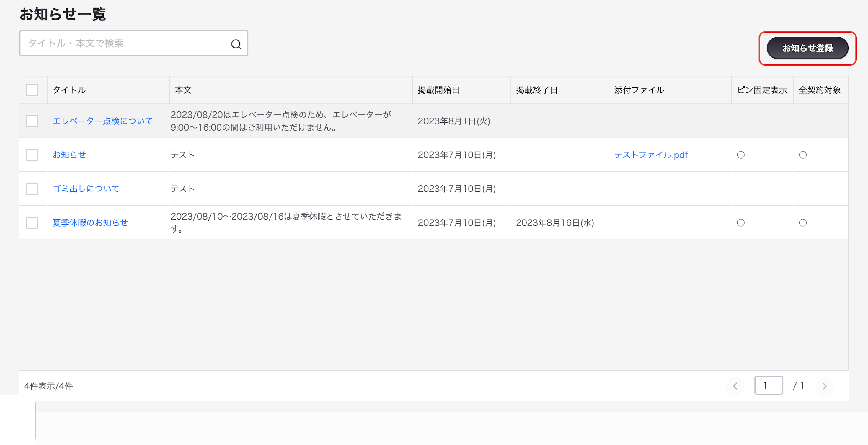Click お知らせ一覧 page heading
This screenshot has width=868, height=445.
(63, 14)
